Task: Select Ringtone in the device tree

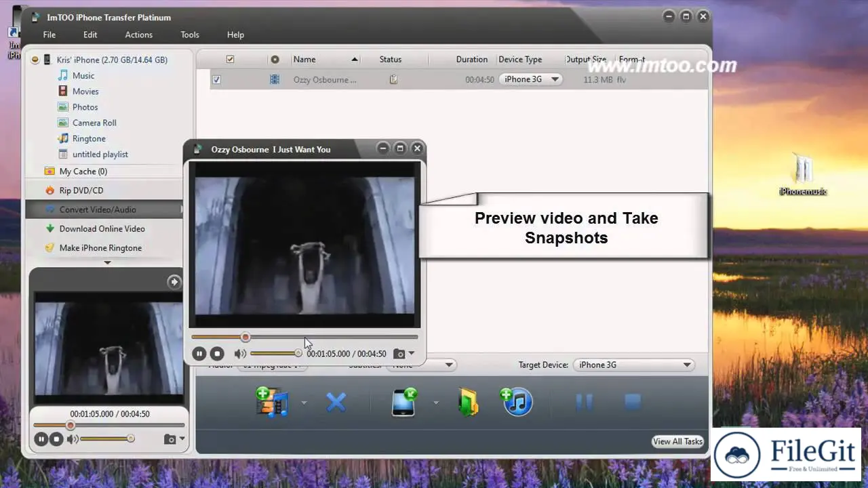Action: 89,138
